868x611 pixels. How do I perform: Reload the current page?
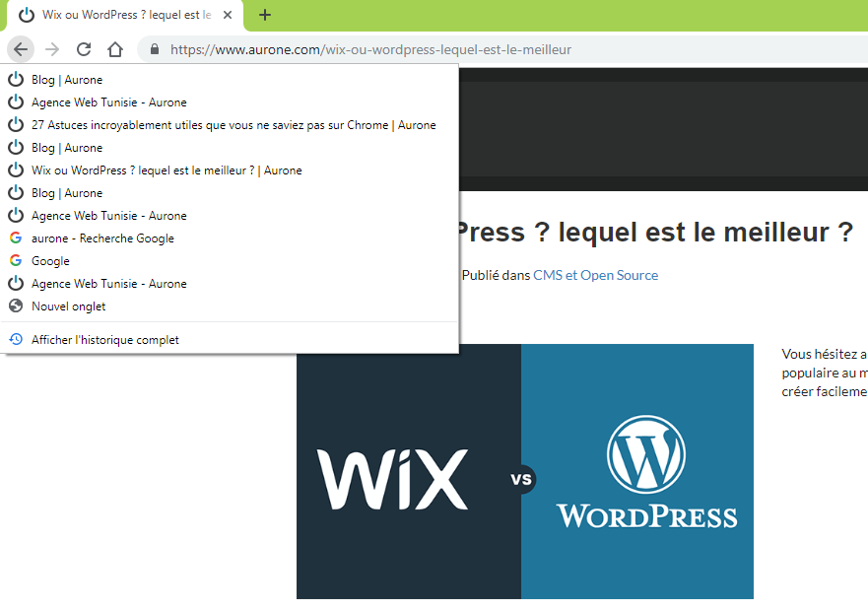(84, 49)
